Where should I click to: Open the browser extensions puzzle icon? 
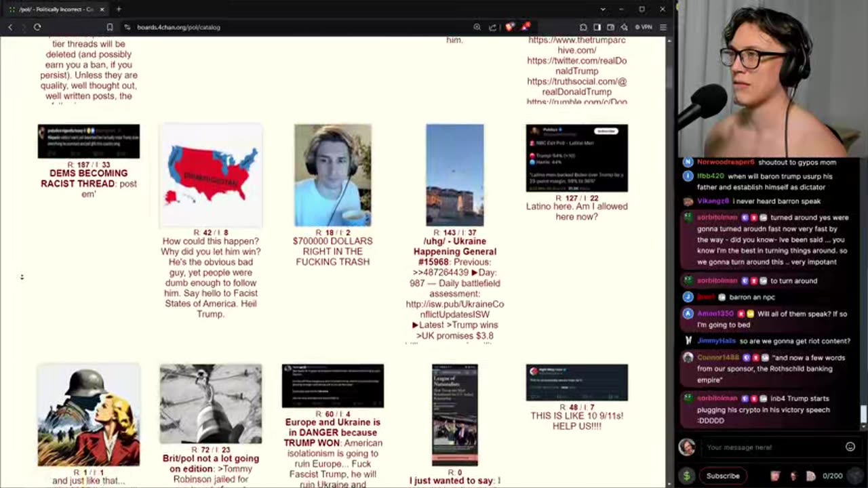583,27
